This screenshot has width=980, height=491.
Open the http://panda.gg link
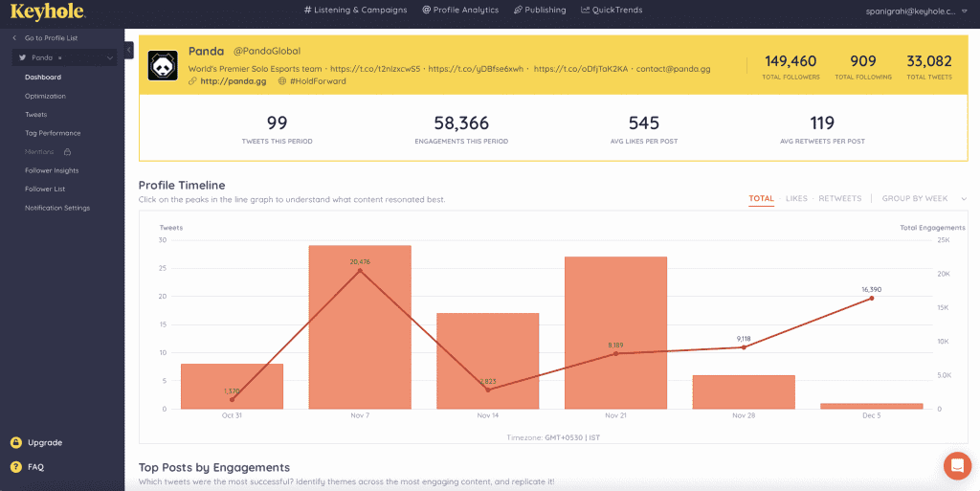[234, 81]
